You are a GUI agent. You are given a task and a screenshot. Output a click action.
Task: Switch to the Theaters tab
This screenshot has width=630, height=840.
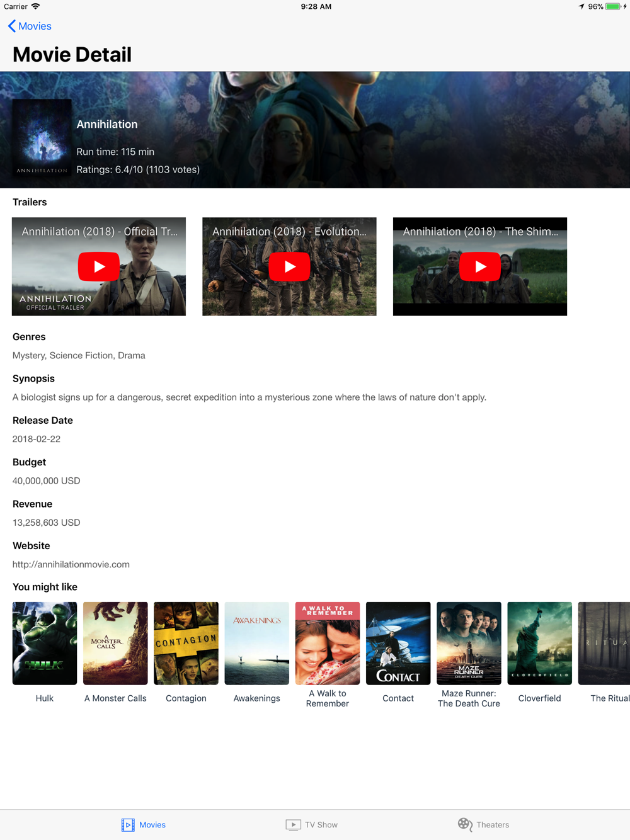pos(483,824)
